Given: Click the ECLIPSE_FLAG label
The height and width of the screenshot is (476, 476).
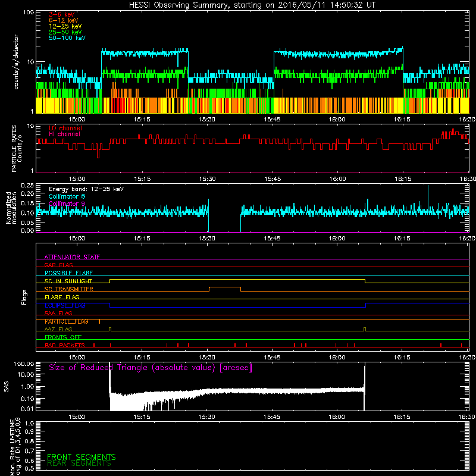Looking at the screenshot, I should [65, 305].
